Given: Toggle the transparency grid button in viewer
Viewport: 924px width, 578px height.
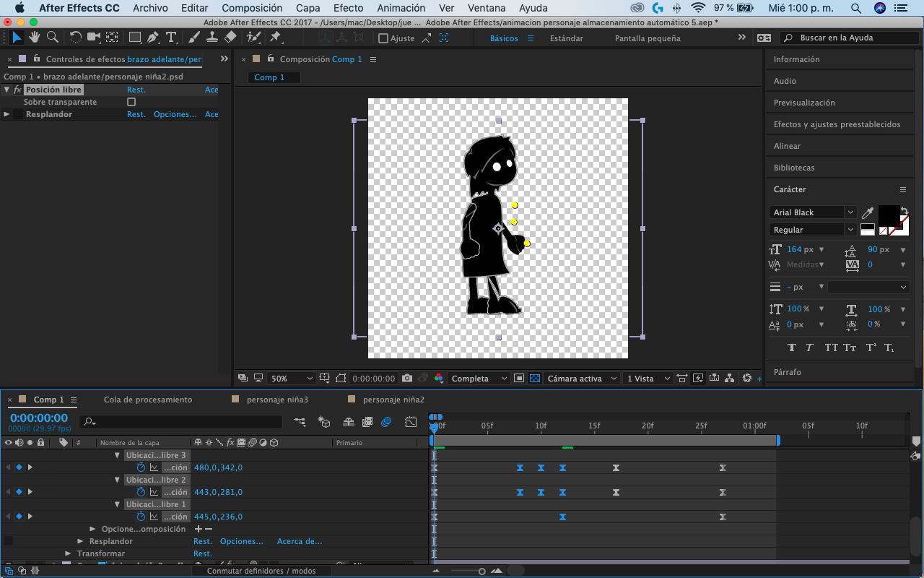Looking at the screenshot, I should 535,379.
